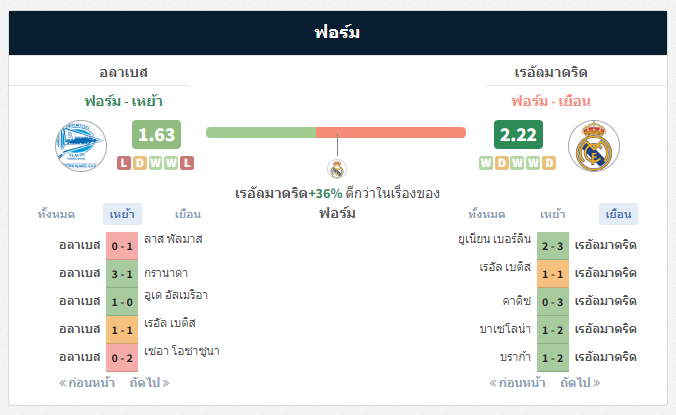Click first green W badge under Real Madrid
The image size is (676, 415).
(x=486, y=163)
